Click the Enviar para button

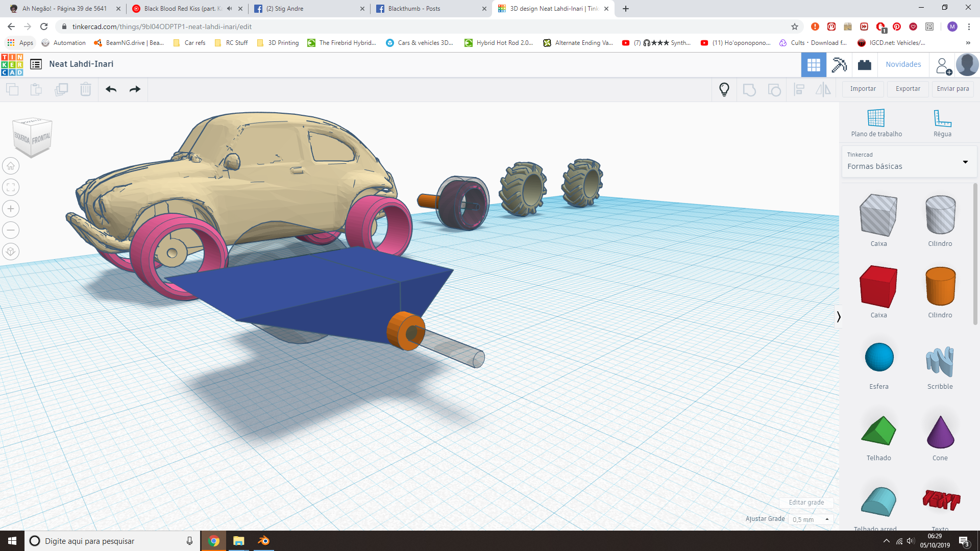953,89
